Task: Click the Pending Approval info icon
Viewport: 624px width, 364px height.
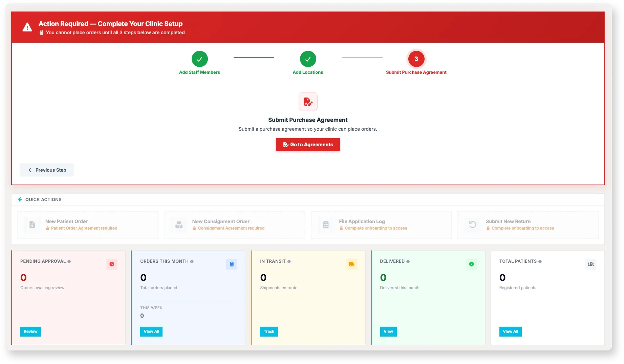Action: pos(69,261)
